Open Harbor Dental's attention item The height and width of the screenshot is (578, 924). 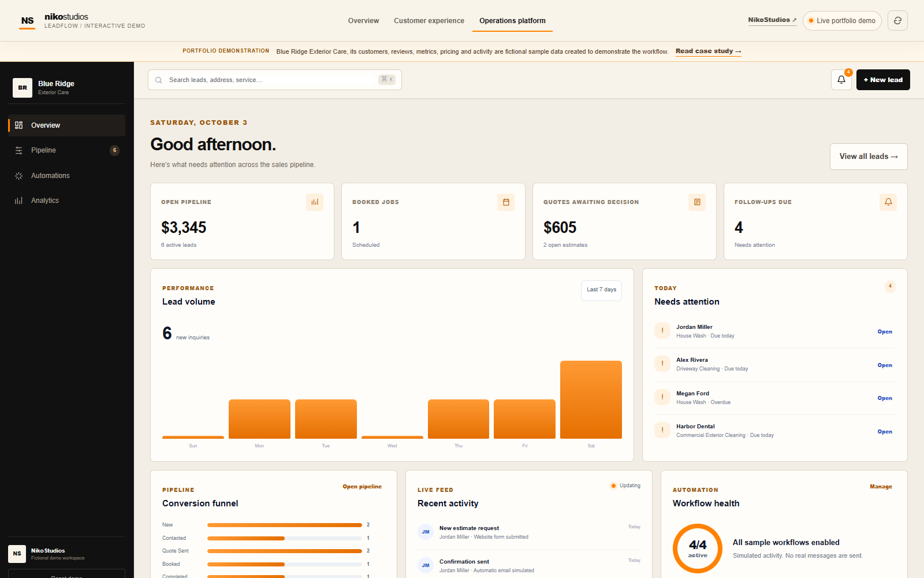click(x=885, y=432)
